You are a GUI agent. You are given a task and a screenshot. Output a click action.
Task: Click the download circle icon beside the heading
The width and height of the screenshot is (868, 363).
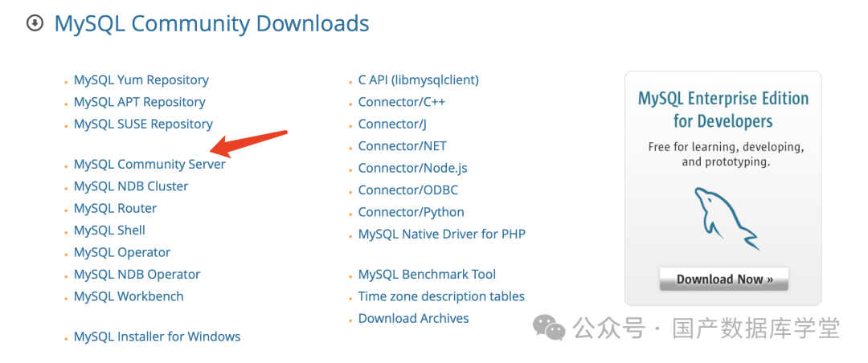35,23
